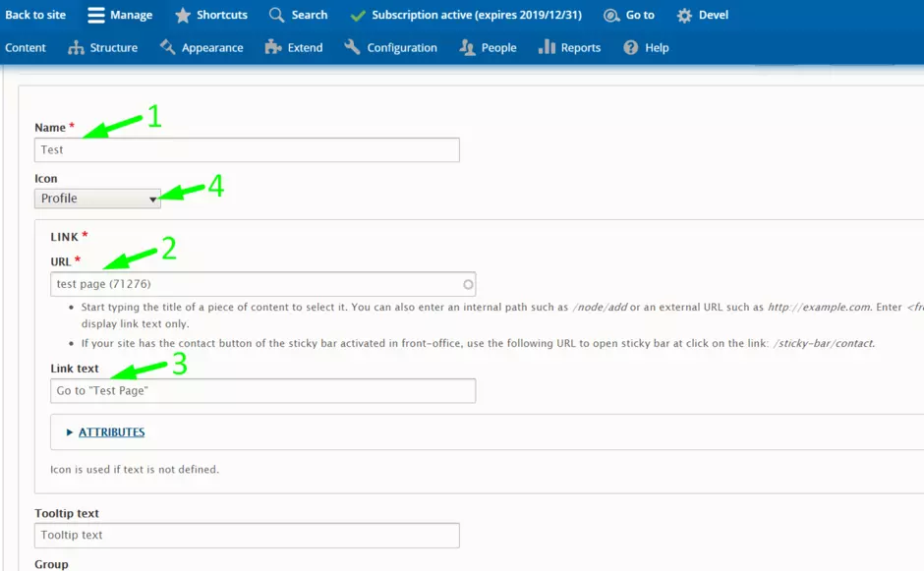
Task: Click the Search magnifier icon
Action: coord(277,16)
